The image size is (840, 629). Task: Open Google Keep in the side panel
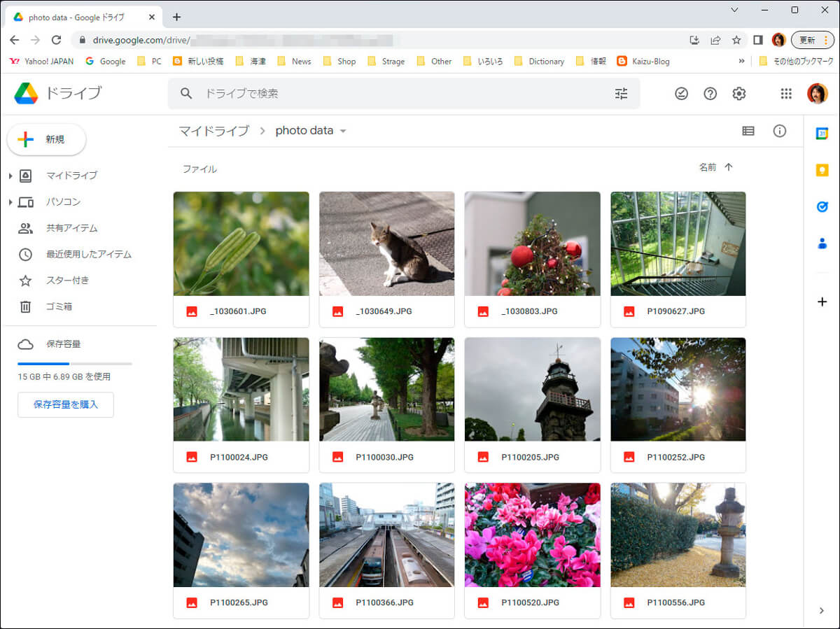point(822,170)
